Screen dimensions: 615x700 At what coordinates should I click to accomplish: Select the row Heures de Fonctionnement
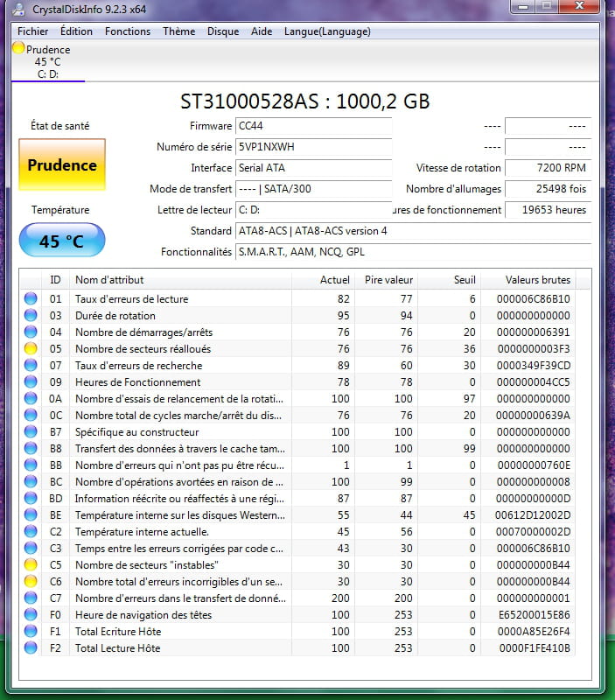pos(297,381)
